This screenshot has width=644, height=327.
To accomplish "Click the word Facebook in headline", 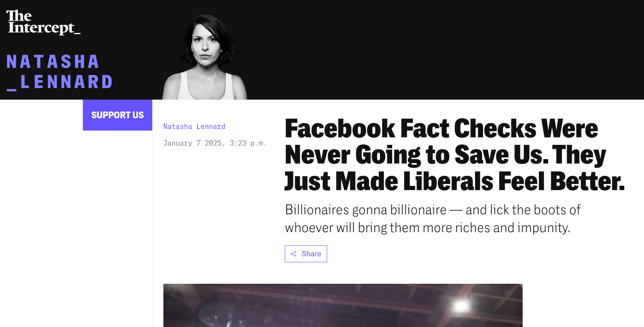I will click(340, 129).
